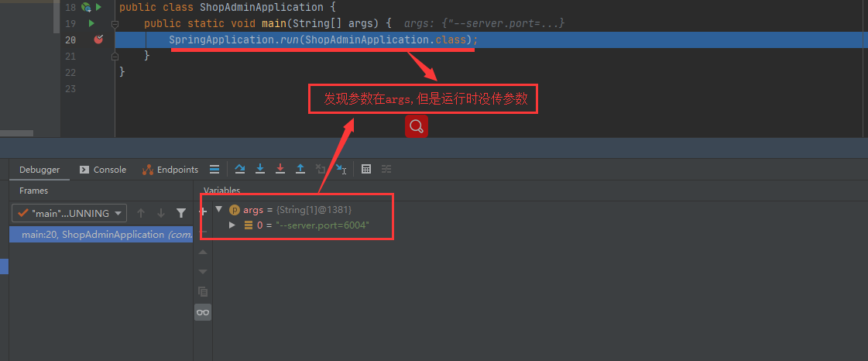Click the Run to Cursor icon

341,169
